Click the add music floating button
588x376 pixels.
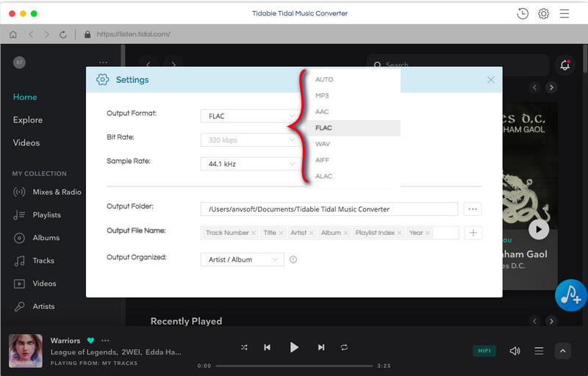[x=571, y=295]
